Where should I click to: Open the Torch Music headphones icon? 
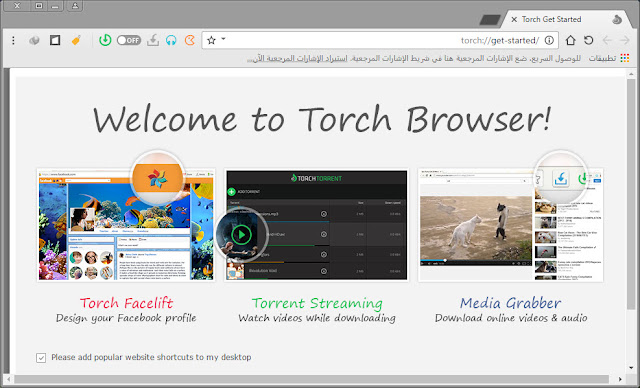pos(171,40)
